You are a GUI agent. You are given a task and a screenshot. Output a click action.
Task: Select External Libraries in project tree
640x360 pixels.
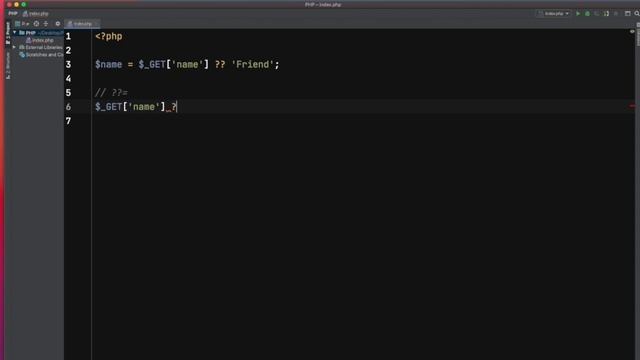click(x=41, y=47)
